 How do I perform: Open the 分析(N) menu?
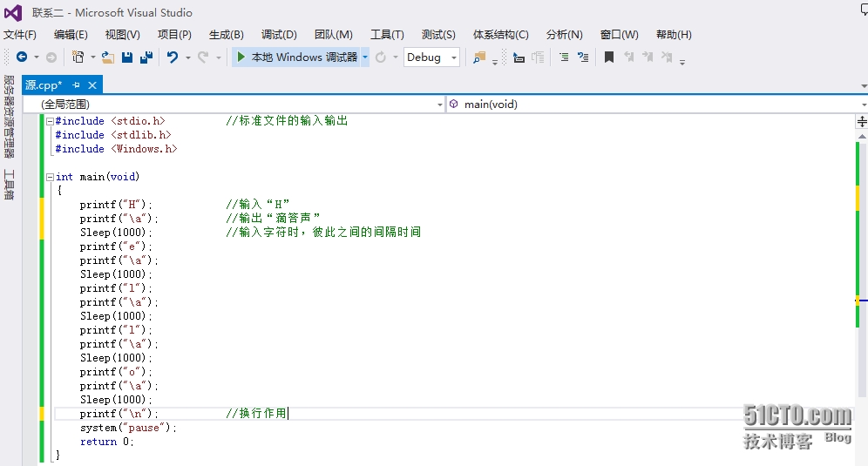coord(564,35)
